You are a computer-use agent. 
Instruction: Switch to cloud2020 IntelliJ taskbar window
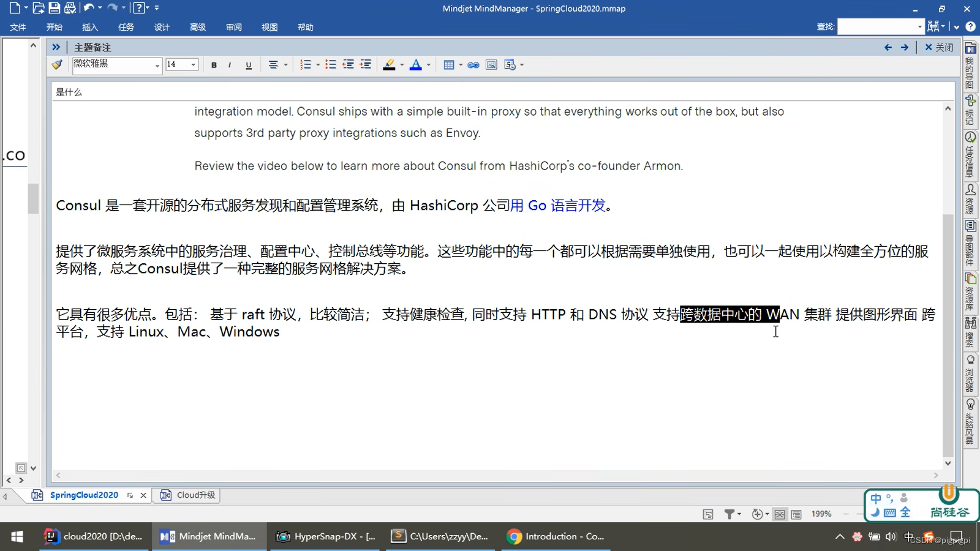tap(93, 536)
